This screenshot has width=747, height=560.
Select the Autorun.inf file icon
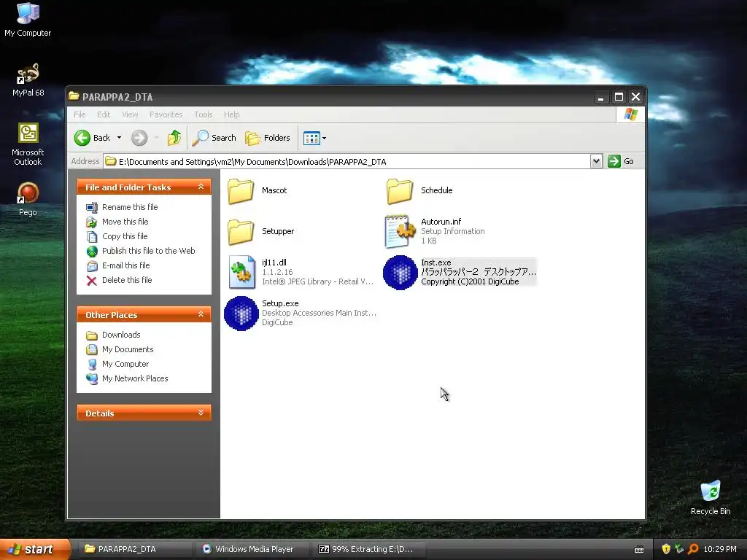pos(400,231)
